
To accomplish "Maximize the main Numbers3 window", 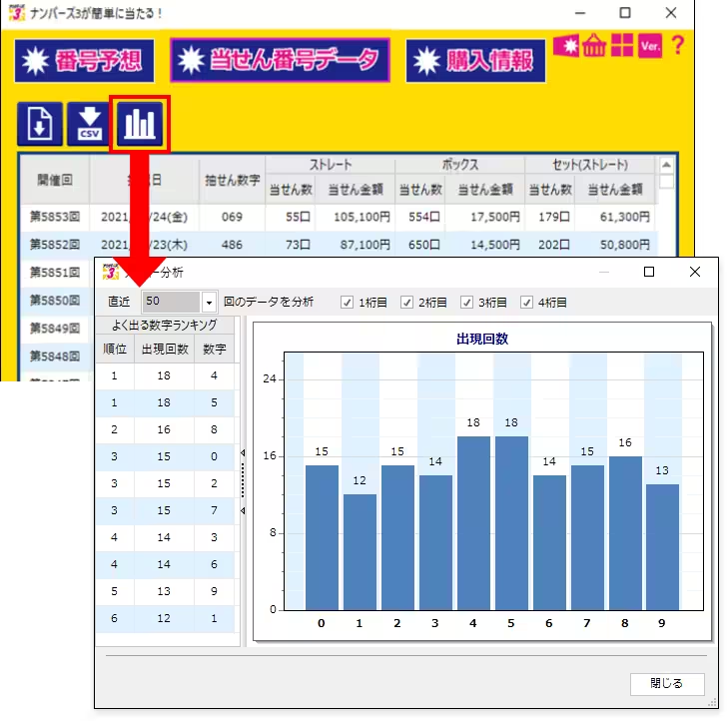I will tap(625, 13).
